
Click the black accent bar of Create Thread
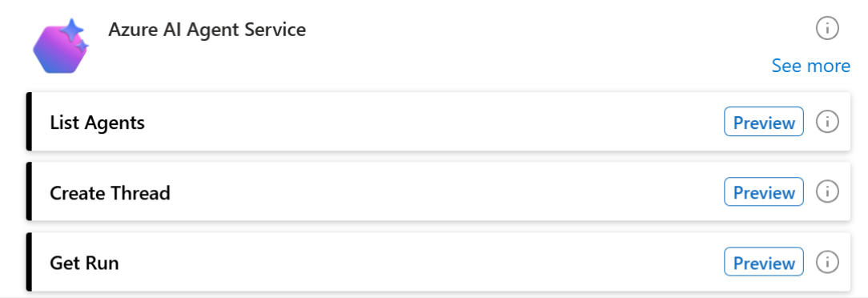[29, 191]
